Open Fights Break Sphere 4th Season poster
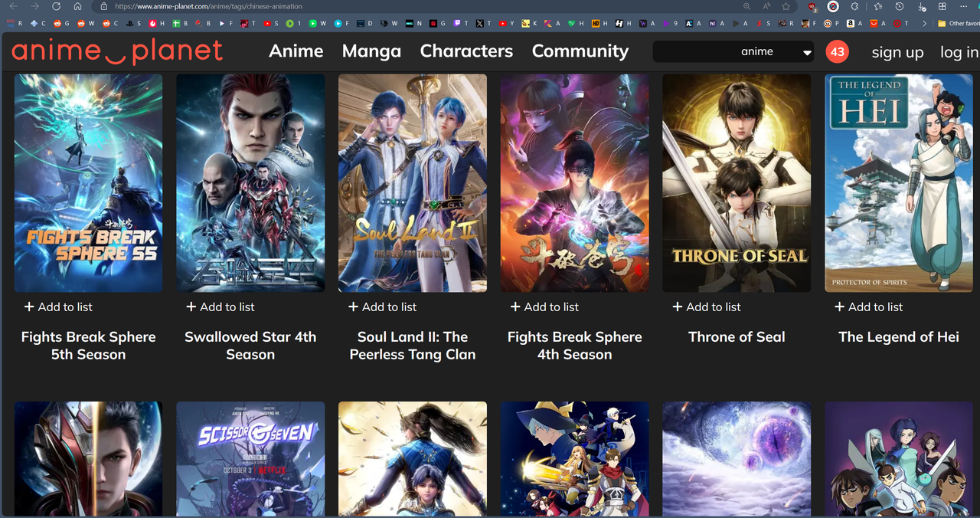This screenshot has width=980, height=518. click(575, 183)
